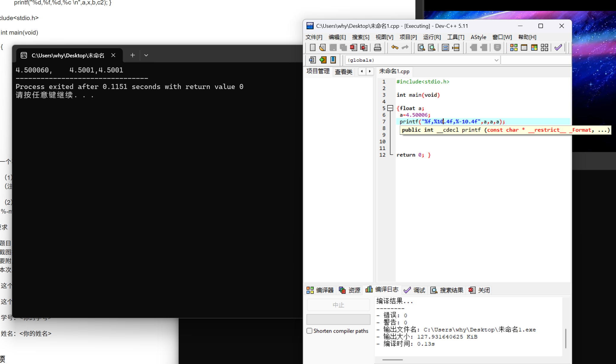The height and width of the screenshot is (364, 616).
Task: Open the AStyle menu
Action: [478, 37]
